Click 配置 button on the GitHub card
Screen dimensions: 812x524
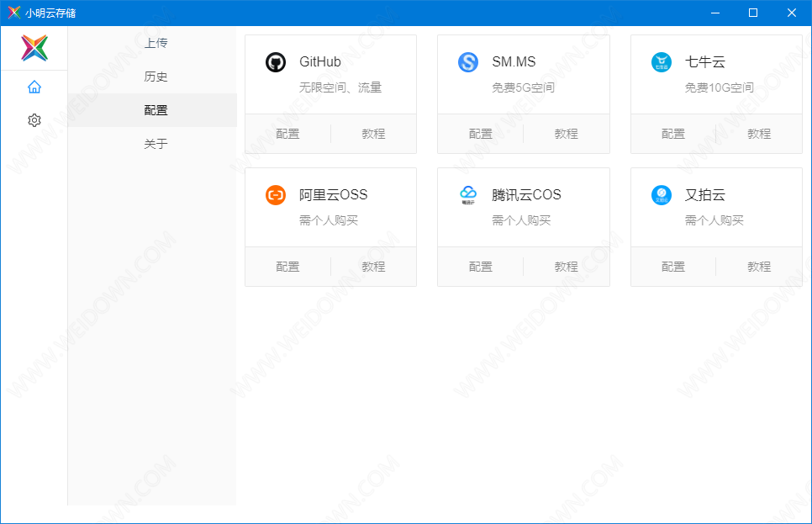pyautogui.click(x=287, y=134)
